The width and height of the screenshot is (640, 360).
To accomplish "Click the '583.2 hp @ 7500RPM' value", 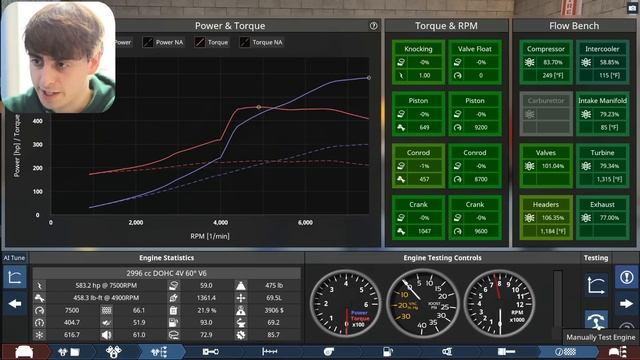I will pyautogui.click(x=106, y=285).
